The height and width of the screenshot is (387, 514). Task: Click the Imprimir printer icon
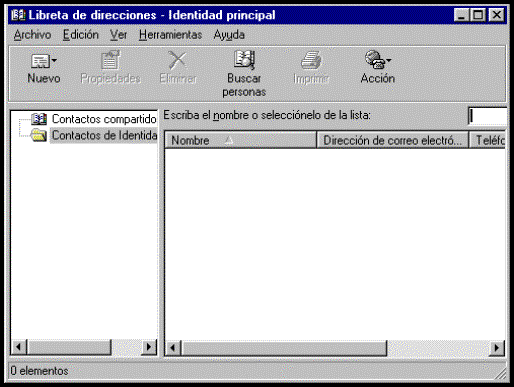coord(311,60)
